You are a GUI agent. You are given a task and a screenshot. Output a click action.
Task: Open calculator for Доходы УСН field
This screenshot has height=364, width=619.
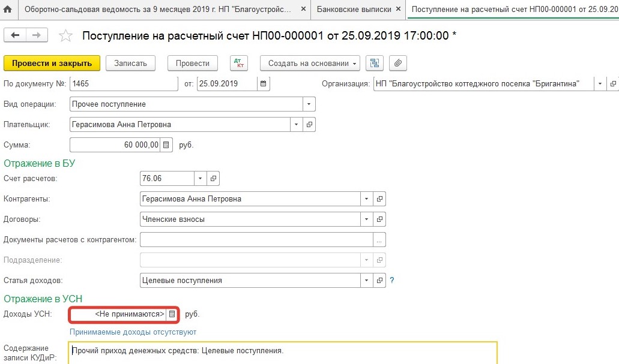(172, 314)
